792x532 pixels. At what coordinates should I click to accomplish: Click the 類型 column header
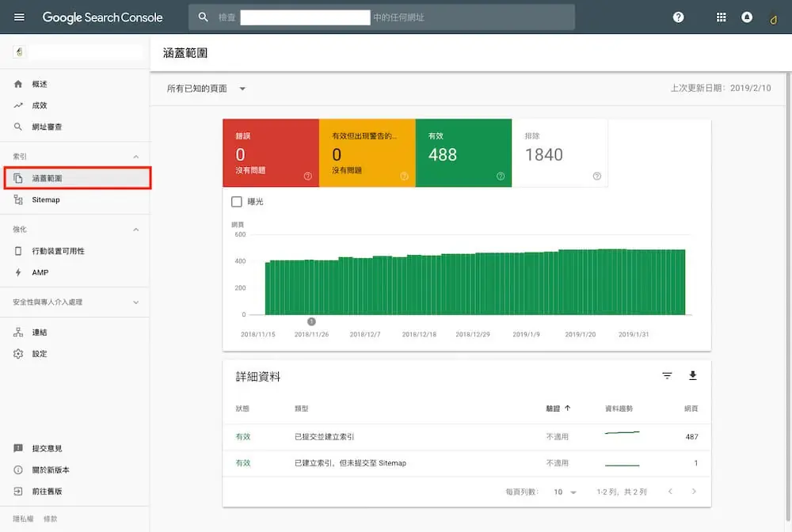[302, 408]
